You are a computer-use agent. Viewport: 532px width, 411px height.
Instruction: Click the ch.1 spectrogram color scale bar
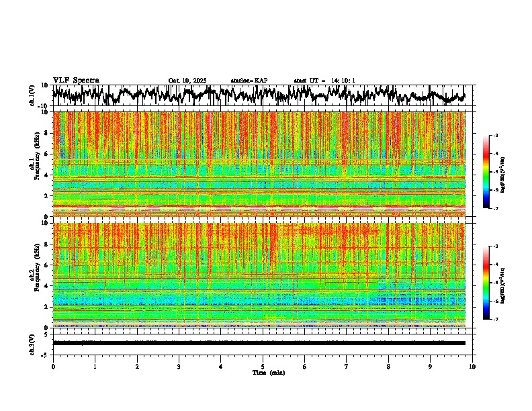coord(486,172)
